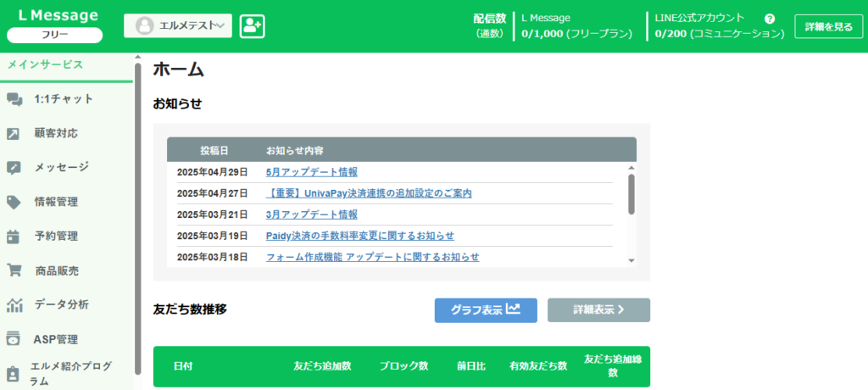Click the 情報管理 tag icon

click(x=14, y=203)
